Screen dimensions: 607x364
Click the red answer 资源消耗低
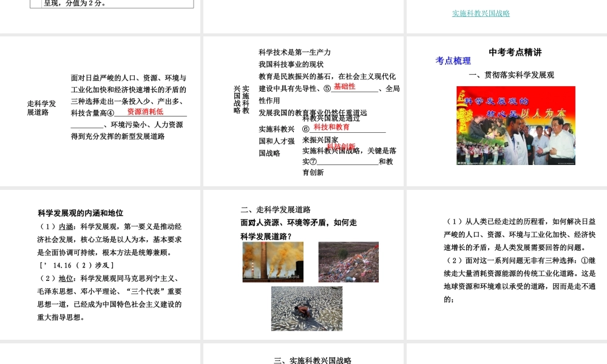145,112
